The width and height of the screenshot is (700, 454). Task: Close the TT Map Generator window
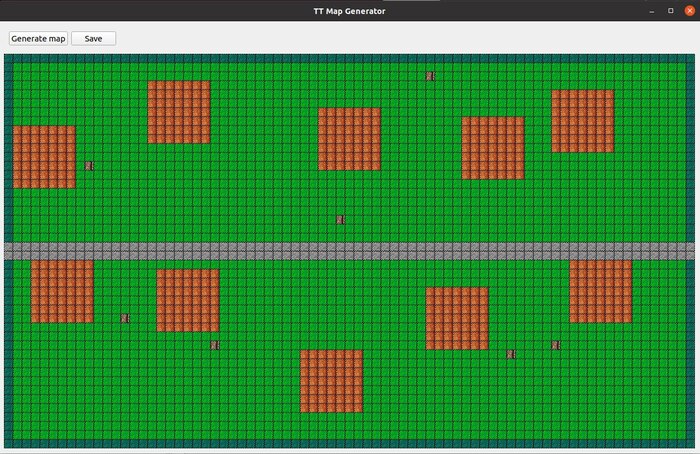(689, 11)
